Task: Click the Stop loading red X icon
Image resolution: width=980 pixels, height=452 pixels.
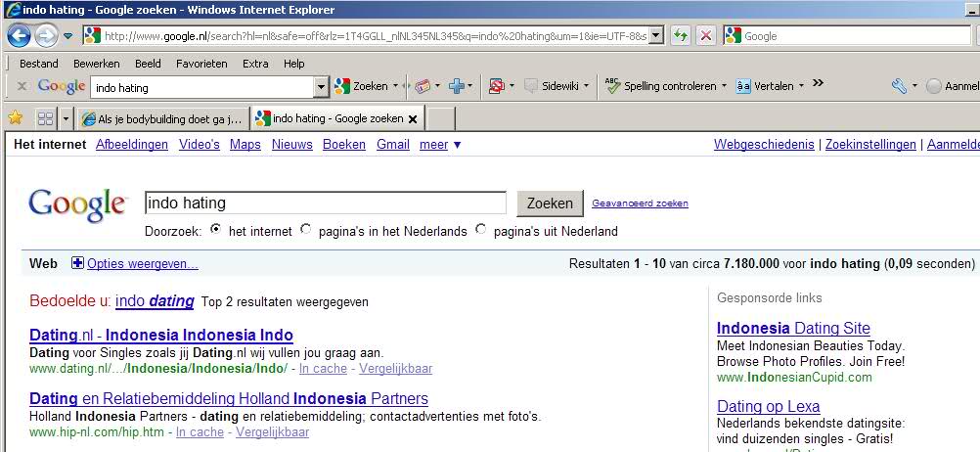Action: coord(705,36)
